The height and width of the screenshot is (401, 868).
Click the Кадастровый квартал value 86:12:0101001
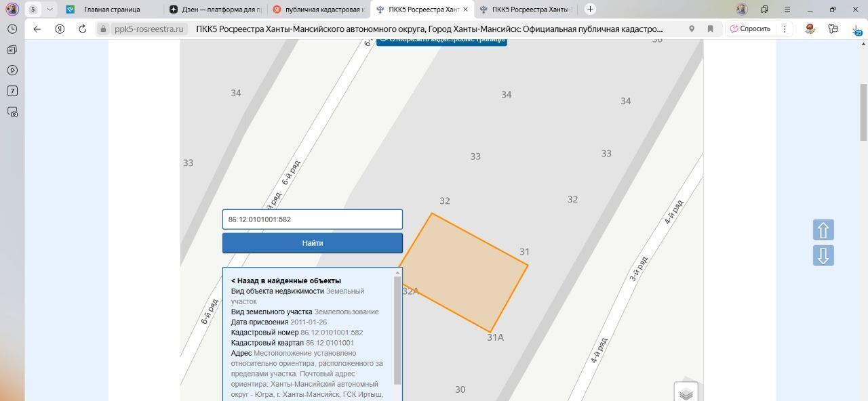click(330, 343)
